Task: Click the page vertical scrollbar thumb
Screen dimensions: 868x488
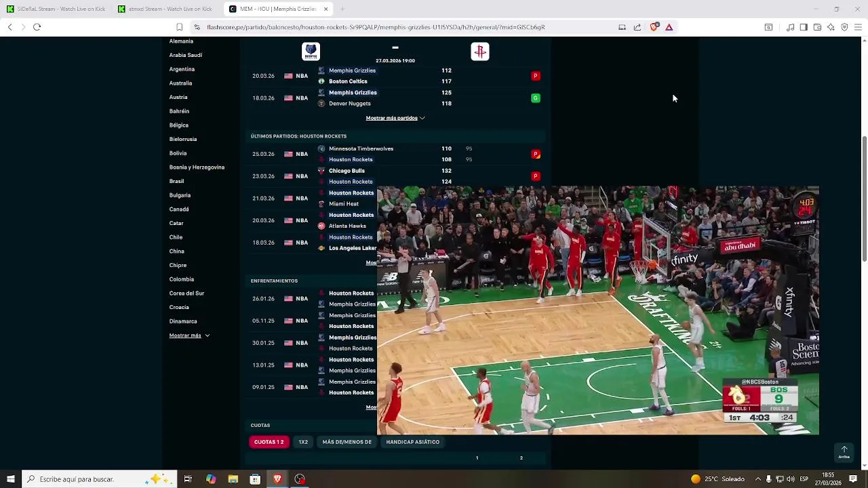Action: tap(864, 199)
